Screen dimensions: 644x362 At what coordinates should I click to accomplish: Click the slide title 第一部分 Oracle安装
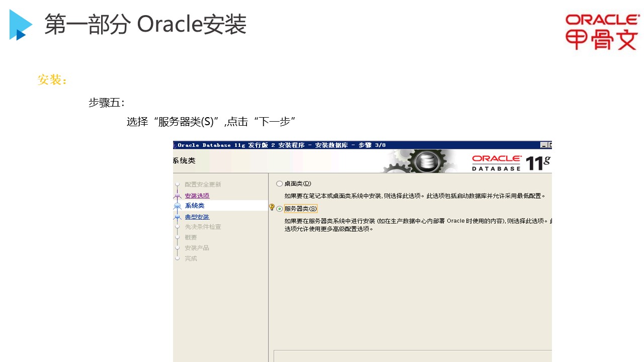click(x=145, y=25)
